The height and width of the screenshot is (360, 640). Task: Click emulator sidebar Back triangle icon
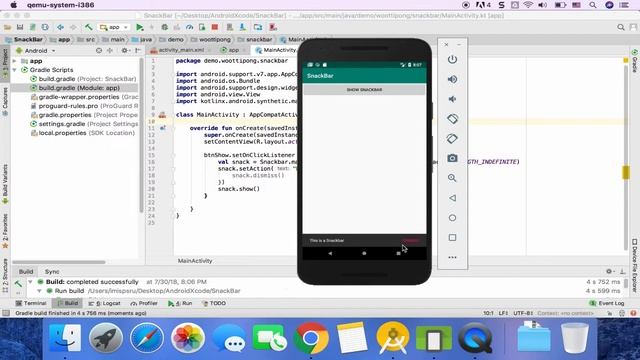click(452, 198)
